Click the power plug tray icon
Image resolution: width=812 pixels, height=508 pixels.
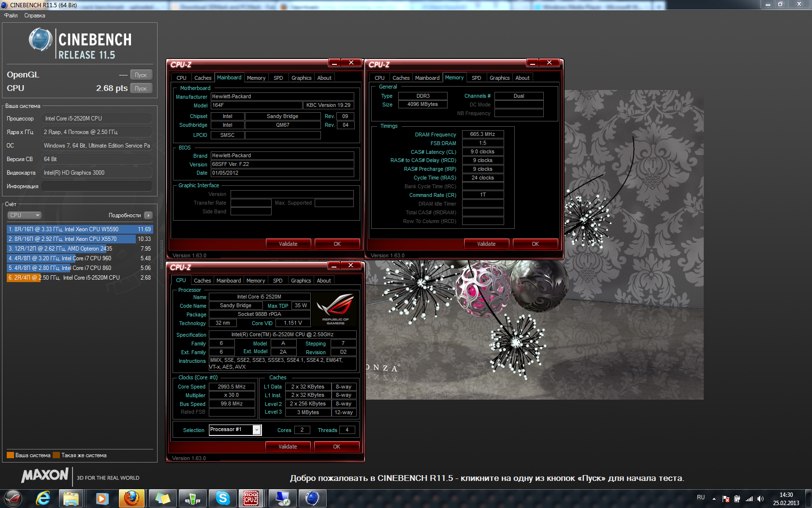pyautogui.click(x=737, y=498)
